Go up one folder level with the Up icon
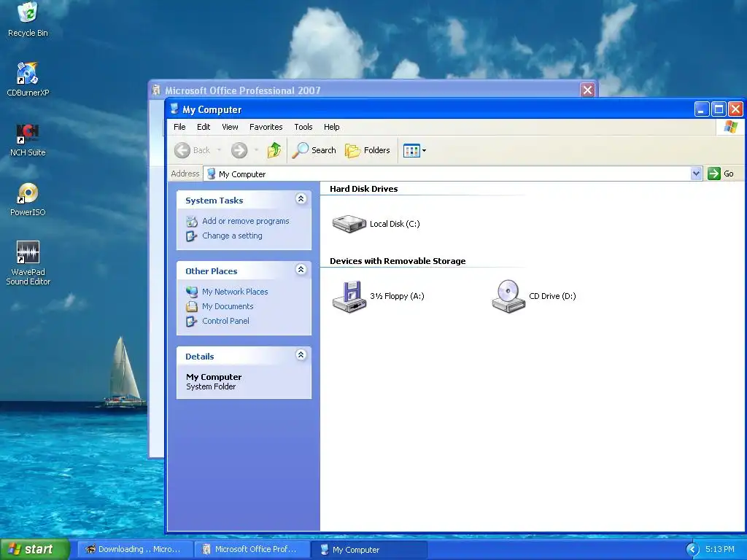The image size is (747, 560). [274, 150]
